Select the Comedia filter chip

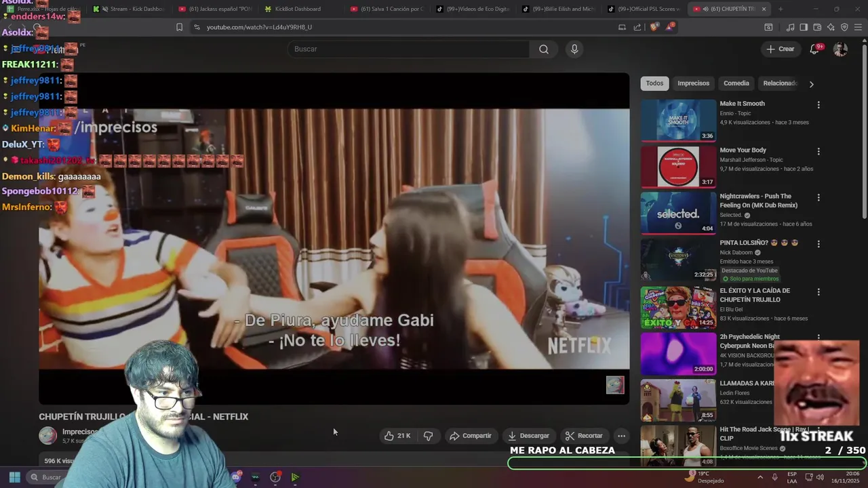click(736, 83)
